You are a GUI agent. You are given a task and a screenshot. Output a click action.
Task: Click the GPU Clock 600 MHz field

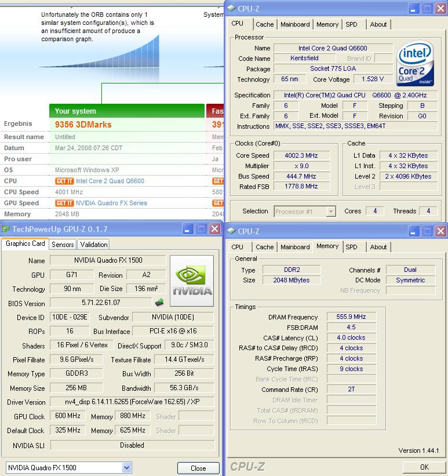pyautogui.click(x=68, y=416)
